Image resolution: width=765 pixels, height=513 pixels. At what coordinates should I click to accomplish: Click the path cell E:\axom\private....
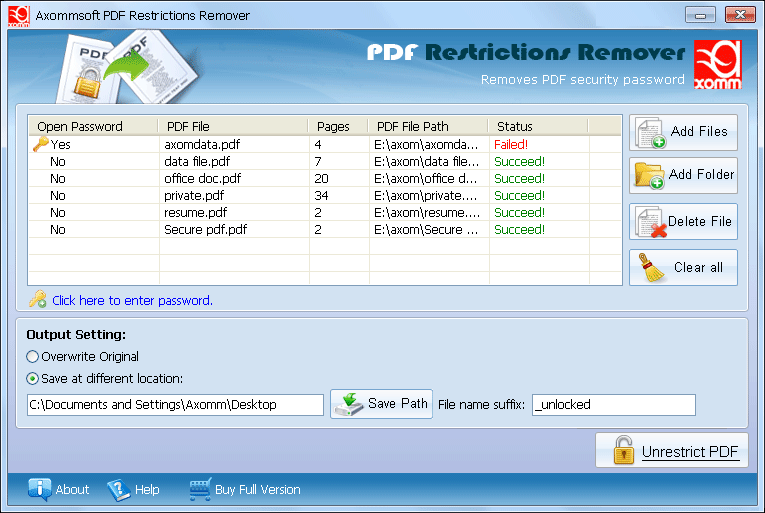click(x=427, y=196)
